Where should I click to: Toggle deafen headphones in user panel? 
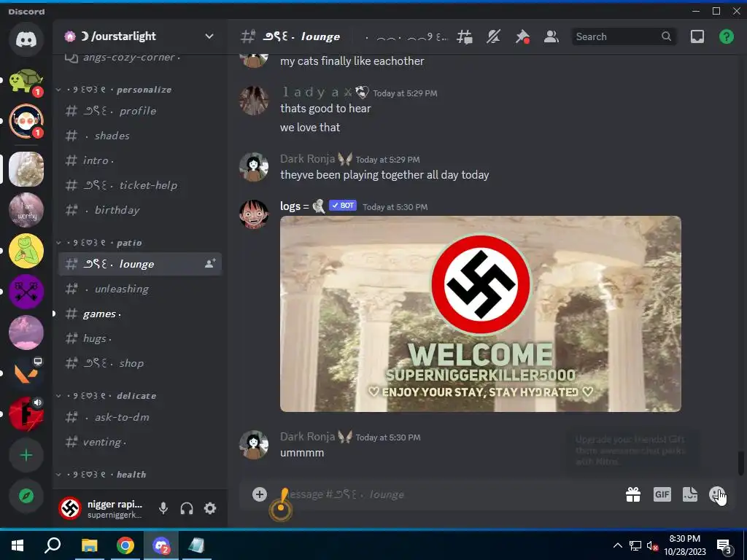point(187,508)
